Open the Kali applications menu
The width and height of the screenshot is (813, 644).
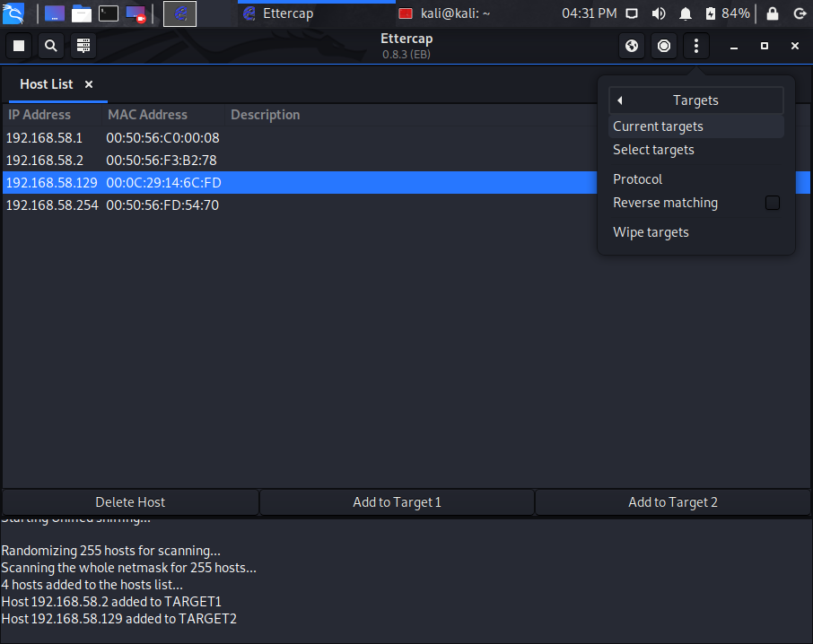coord(13,13)
